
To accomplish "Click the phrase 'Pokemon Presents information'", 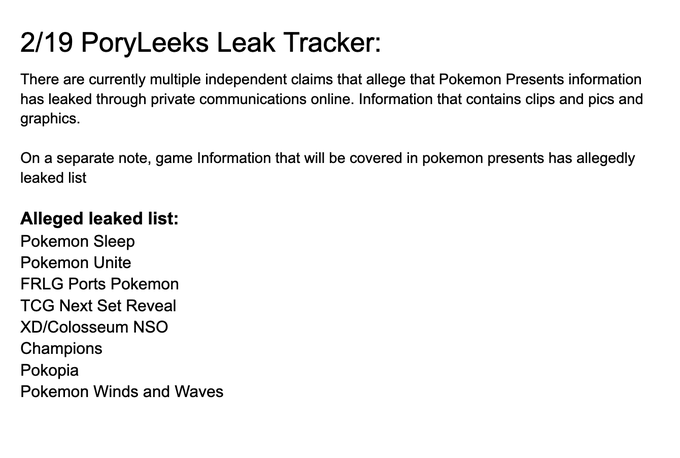I will 540,79.
